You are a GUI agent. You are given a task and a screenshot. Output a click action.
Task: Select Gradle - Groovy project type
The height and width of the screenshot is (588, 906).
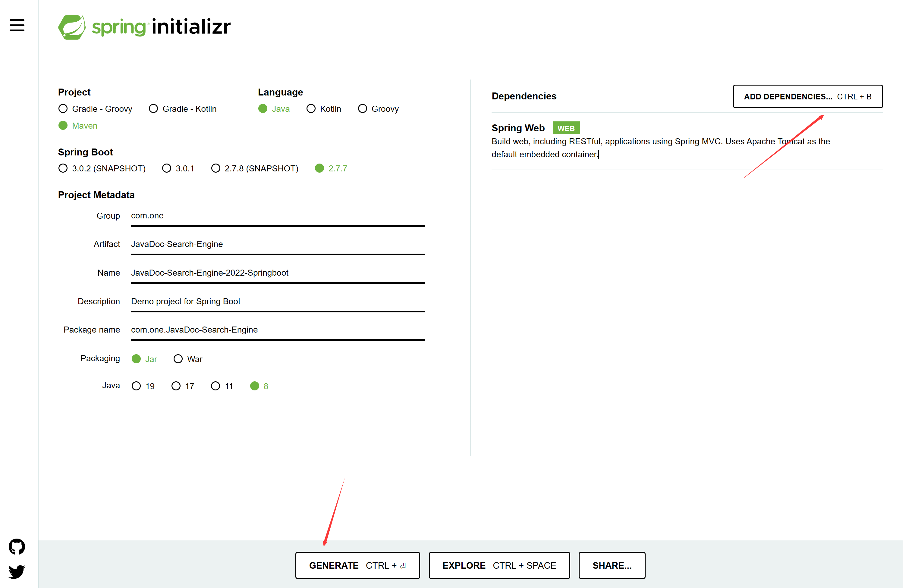(95, 109)
